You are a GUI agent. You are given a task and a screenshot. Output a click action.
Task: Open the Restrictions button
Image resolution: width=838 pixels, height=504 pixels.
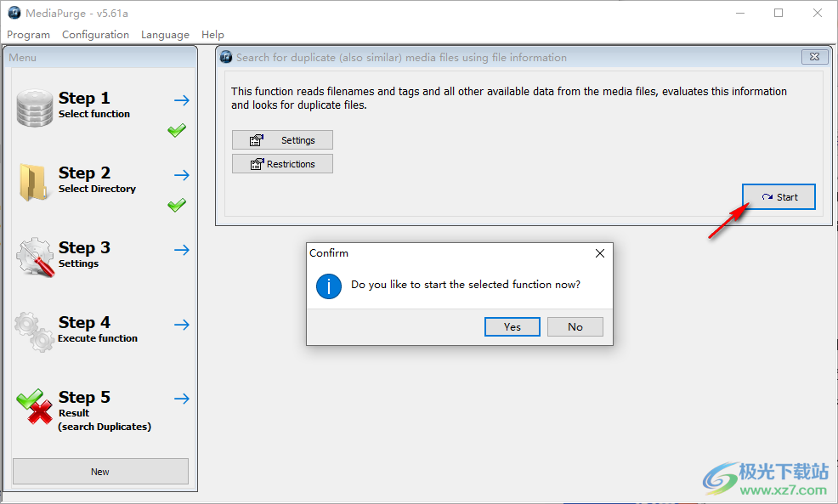click(x=282, y=164)
